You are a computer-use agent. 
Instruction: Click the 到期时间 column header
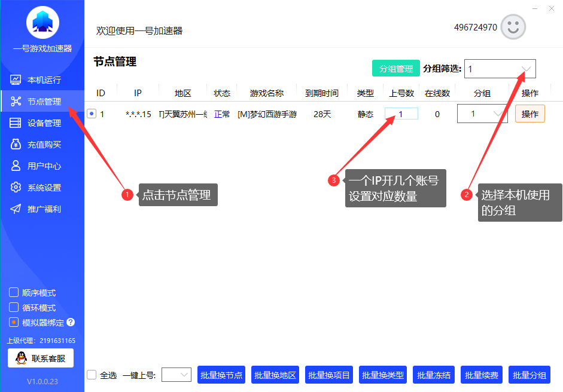[322, 93]
